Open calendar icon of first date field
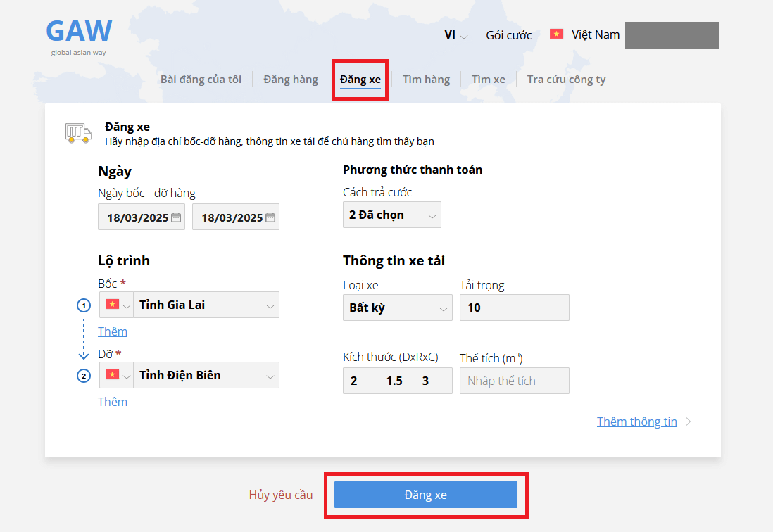Image resolution: width=773 pixels, height=532 pixels. (176, 217)
